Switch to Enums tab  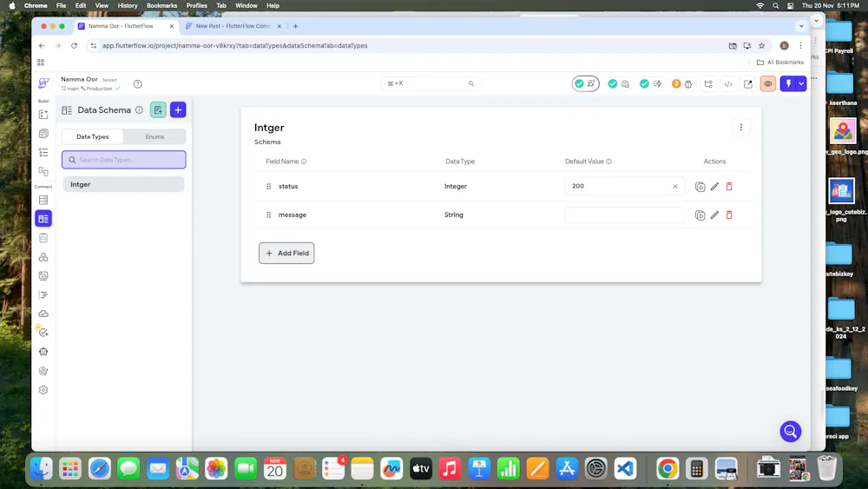tap(155, 136)
